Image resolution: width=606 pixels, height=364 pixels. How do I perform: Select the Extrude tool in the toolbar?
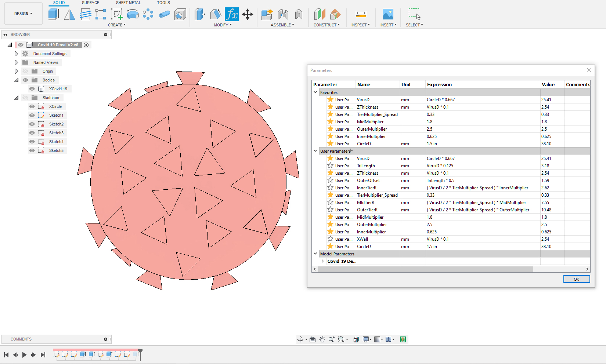point(54,14)
